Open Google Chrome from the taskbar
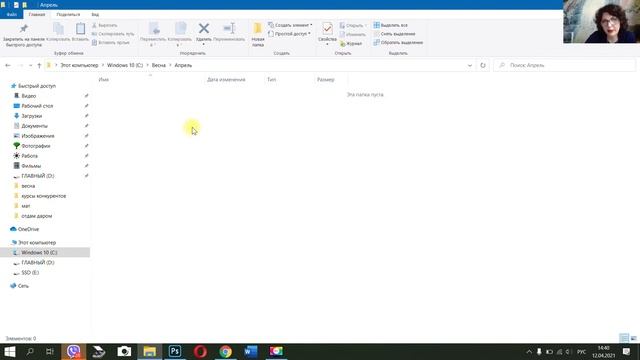640x360 pixels. tap(225, 351)
